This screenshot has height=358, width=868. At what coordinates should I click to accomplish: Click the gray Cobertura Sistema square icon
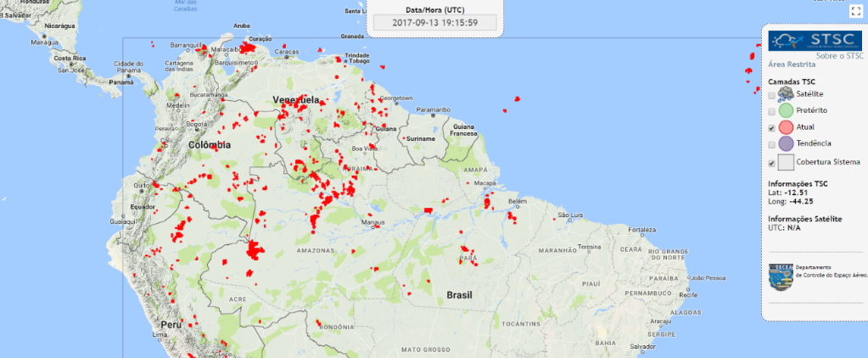click(x=785, y=162)
